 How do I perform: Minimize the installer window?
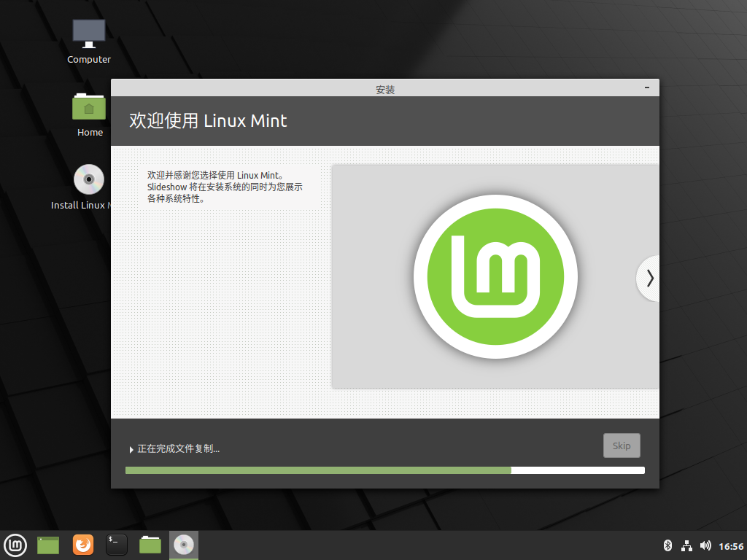click(647, 87)
